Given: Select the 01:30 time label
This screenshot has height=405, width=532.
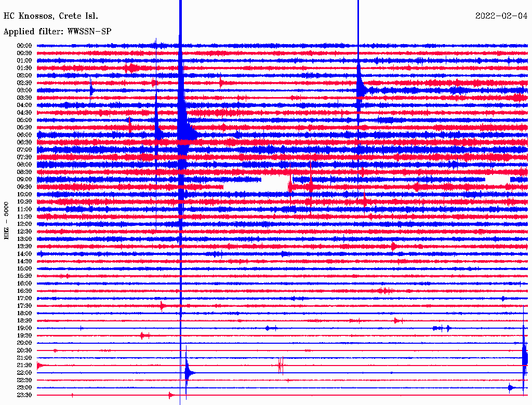Looking at the screenshot, I should [x=24, y=68].
